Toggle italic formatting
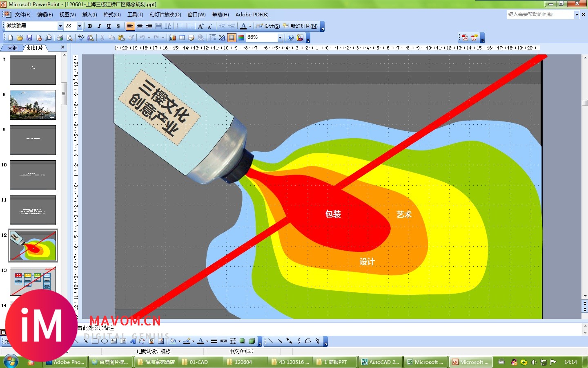The width and height of the screenshot is (588, 368). pos(99,26)
